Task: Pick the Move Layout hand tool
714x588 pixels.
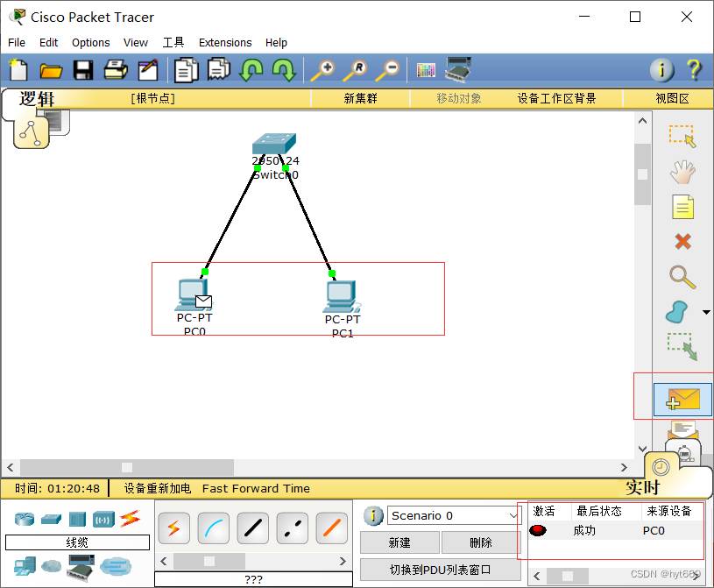Action: pyautogui.click(x=682, y=172)
